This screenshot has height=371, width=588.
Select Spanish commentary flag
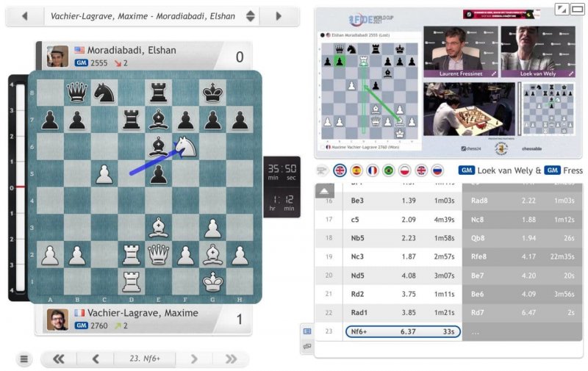coord(356,170)
